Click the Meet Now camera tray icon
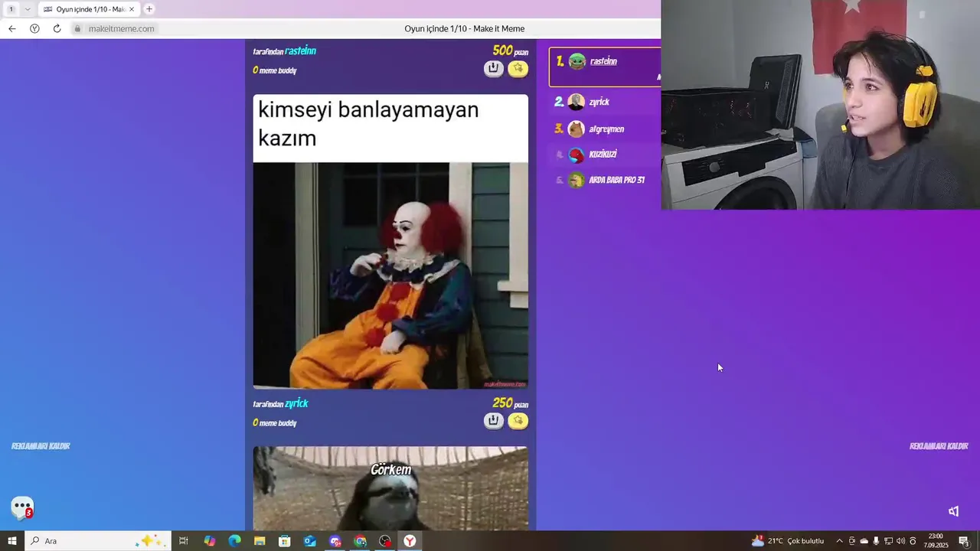The height and width of the screenshot is (551, 980). click(852, 541)
